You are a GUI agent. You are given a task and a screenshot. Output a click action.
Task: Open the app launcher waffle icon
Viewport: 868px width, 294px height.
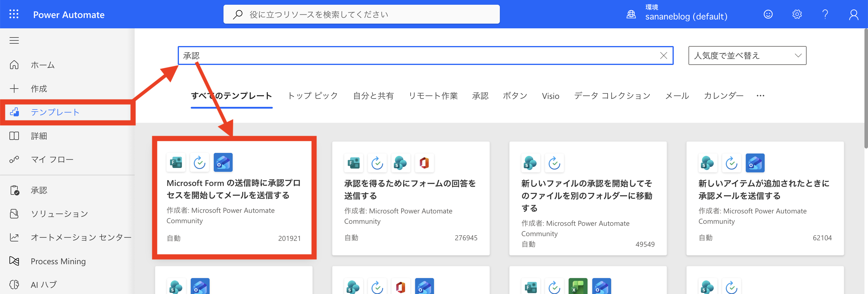14,14
